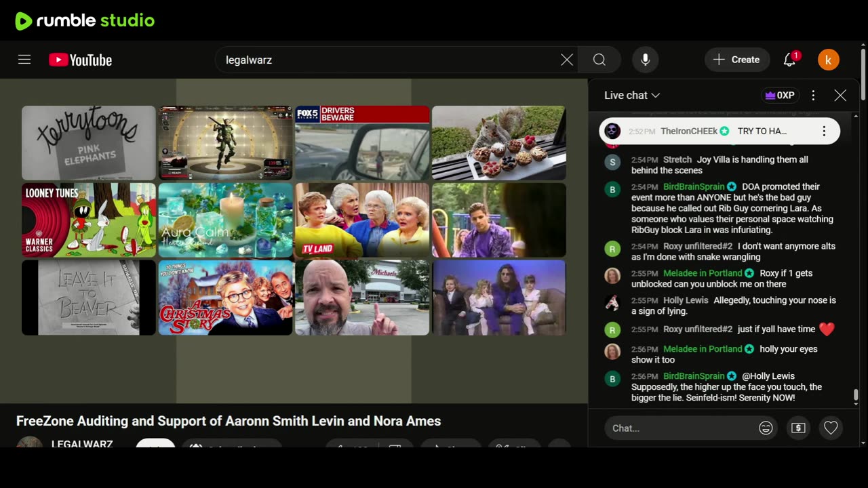Close the live chat panel
The width and height of the screenshot is (868, 488).
[840, 96]
